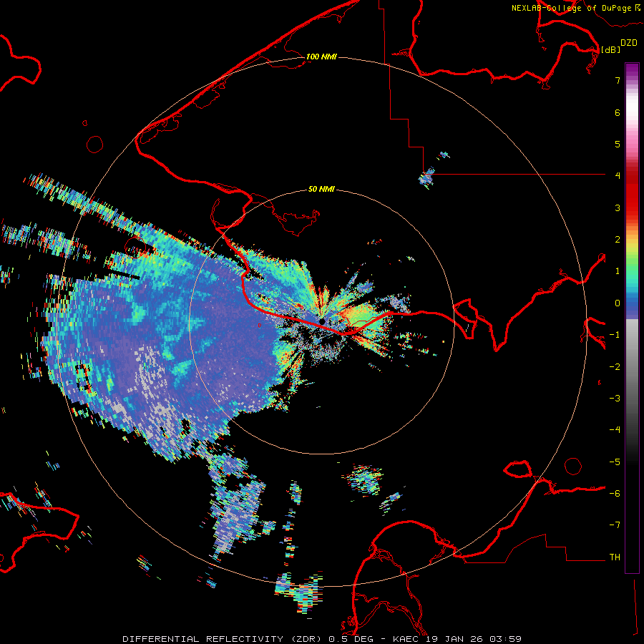Click the 0 value on the color scale
The image size is (644, 644).
(618, 303)
